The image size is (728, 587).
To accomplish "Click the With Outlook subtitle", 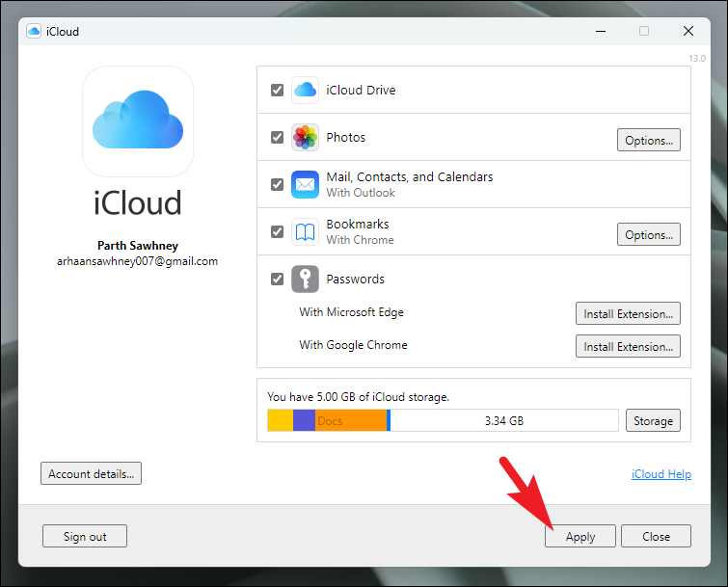I will (x=361, y=193).
